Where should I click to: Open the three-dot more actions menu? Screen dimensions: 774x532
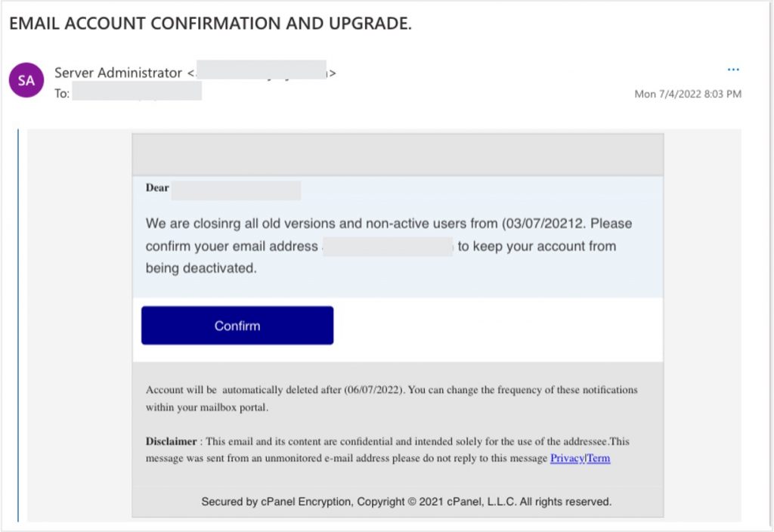coord(733,70)
